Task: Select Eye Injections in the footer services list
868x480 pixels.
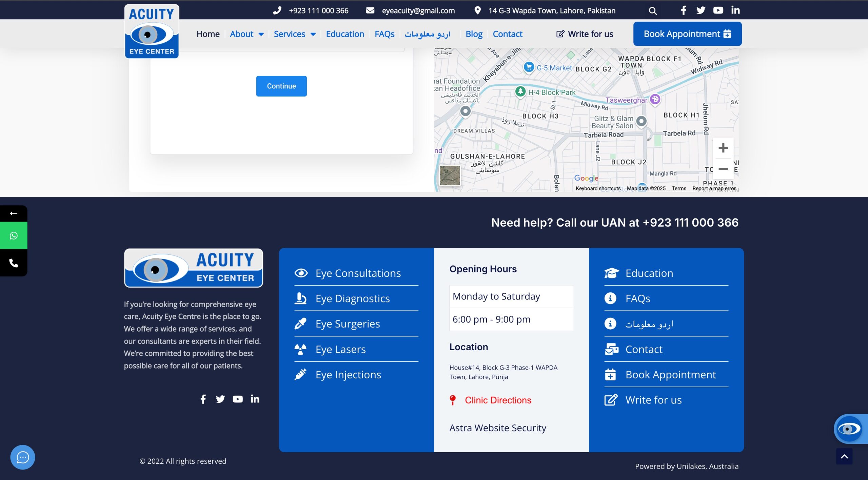Action: (x=348, y=374)
